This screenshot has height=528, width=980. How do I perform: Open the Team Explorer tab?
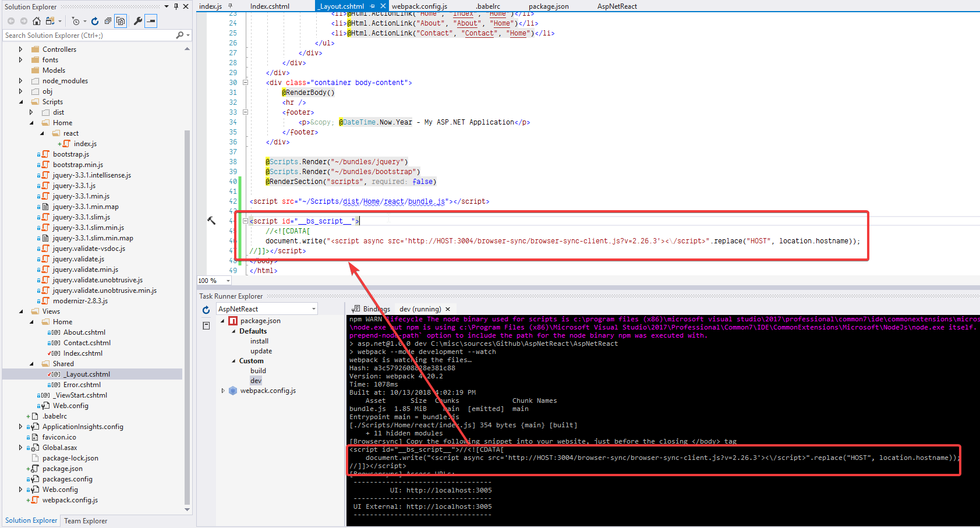(86, 521)
